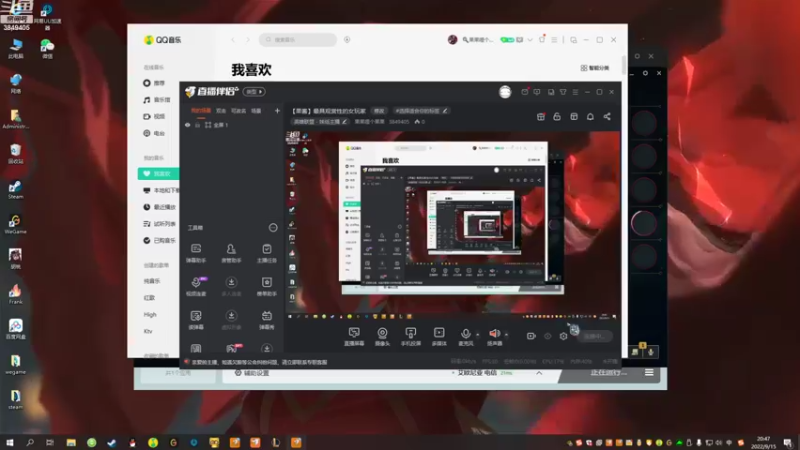Screen dimensions: 800x450
Task: Toggle the lock of 全屏 1 source
Action: 197,125
